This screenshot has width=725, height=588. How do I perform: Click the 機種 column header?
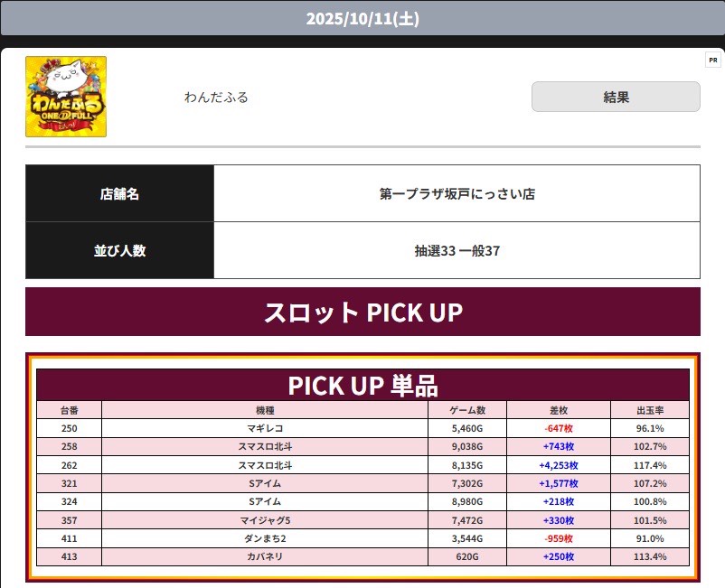(x=265, y=410)
